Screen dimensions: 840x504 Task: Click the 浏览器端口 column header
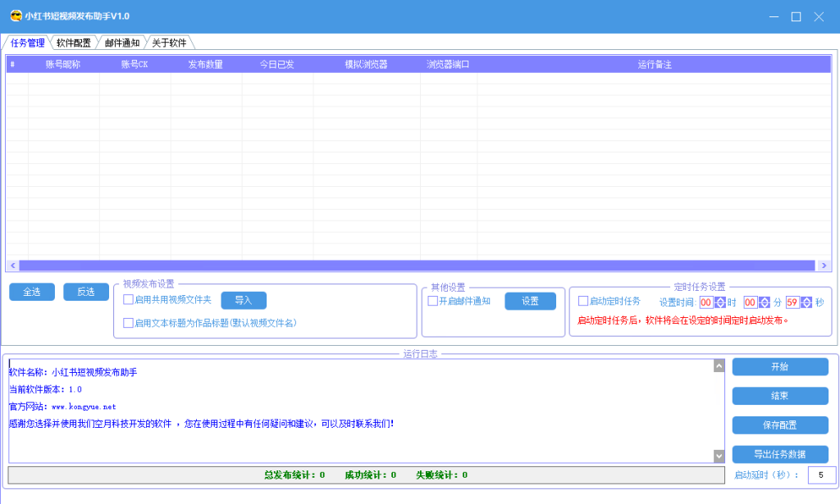coord(449,65)
